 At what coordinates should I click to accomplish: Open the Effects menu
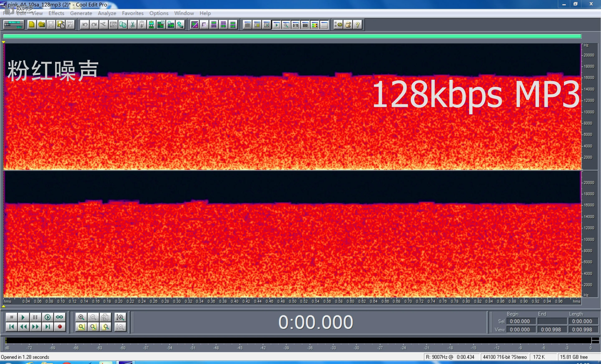(x=56, y=13)
